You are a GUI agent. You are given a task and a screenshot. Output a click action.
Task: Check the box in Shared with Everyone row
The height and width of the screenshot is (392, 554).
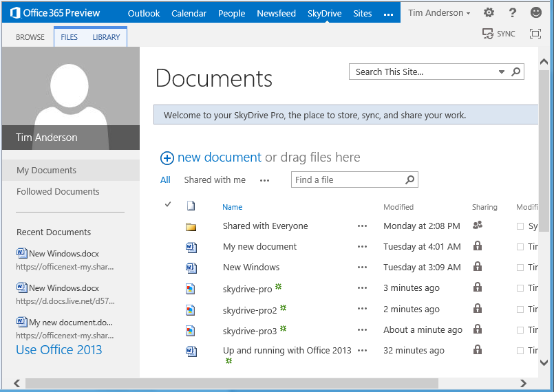(520, 226)
